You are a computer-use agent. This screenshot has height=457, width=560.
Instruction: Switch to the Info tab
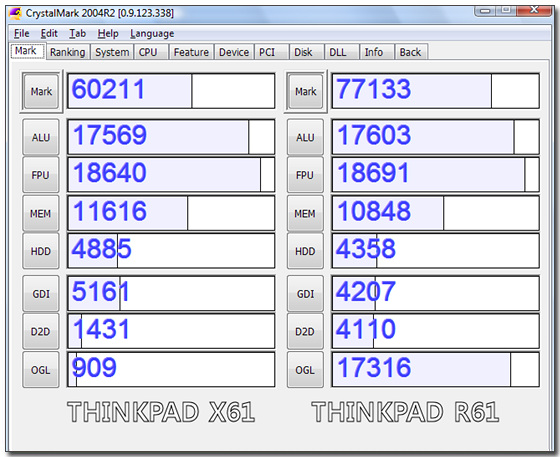tap(377, 52)
